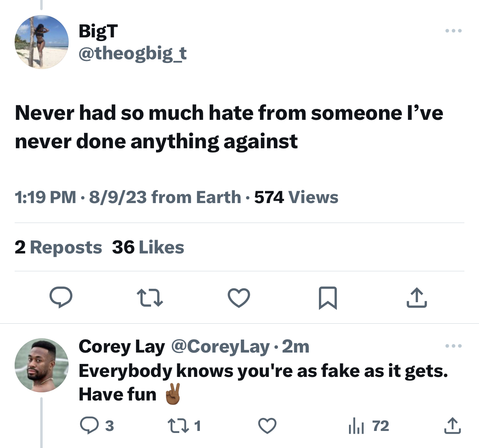The image size is (479, 448).
Task: Open BigT's profile picture
Action: pyautogui.click(x=41, y=42)
